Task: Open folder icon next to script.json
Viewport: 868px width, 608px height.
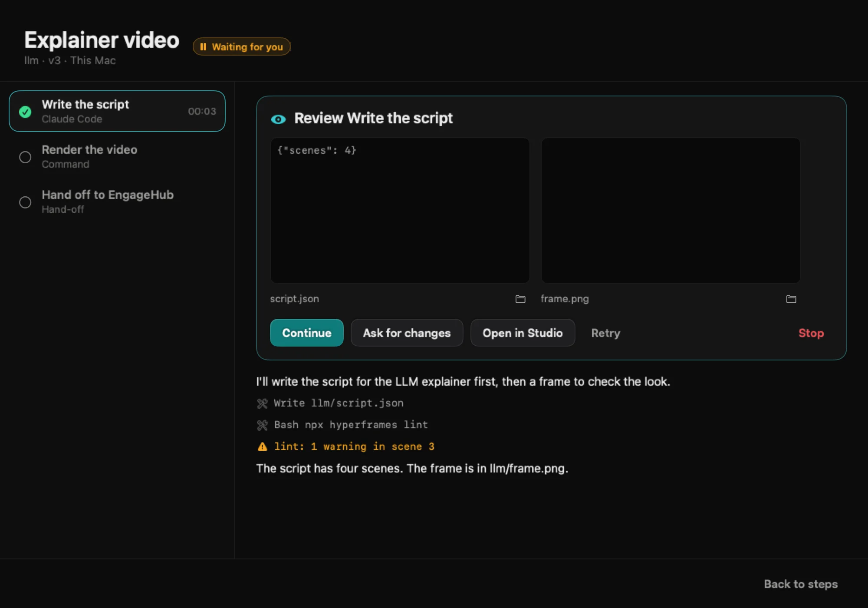Action: pyautogui.click(x=520, y=299)
